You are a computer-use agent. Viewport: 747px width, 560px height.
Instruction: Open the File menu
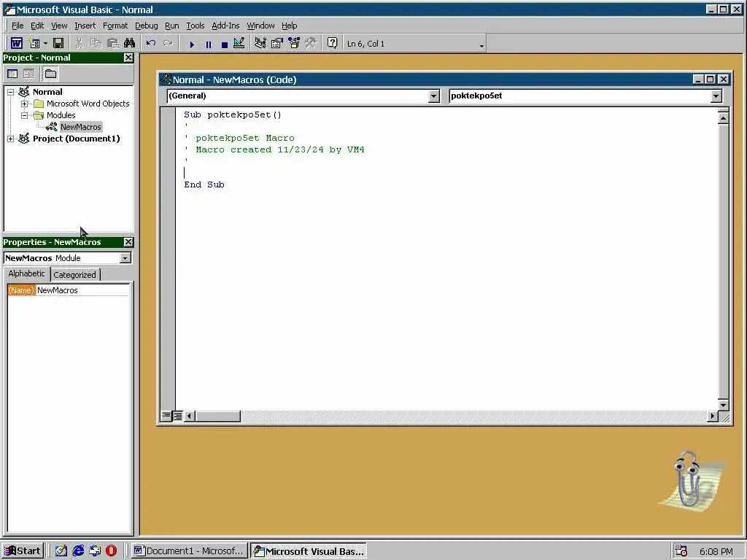pyautogui.click(x=18, y=26)
